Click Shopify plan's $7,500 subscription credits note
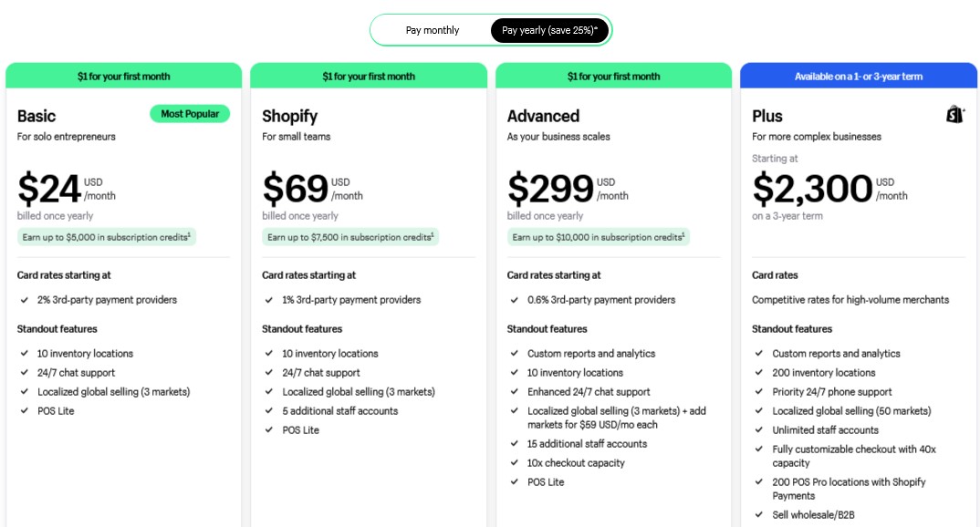The image size is (980, 527). coord(350,237)
